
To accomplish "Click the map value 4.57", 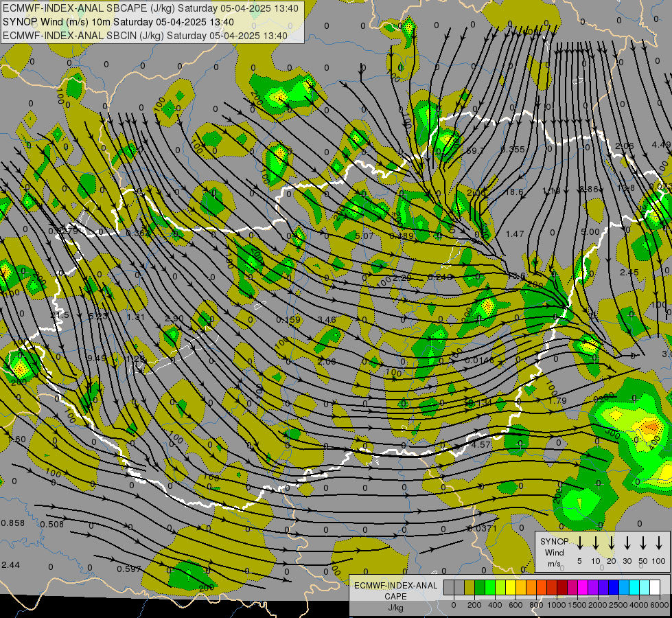I will coord(481,445).
